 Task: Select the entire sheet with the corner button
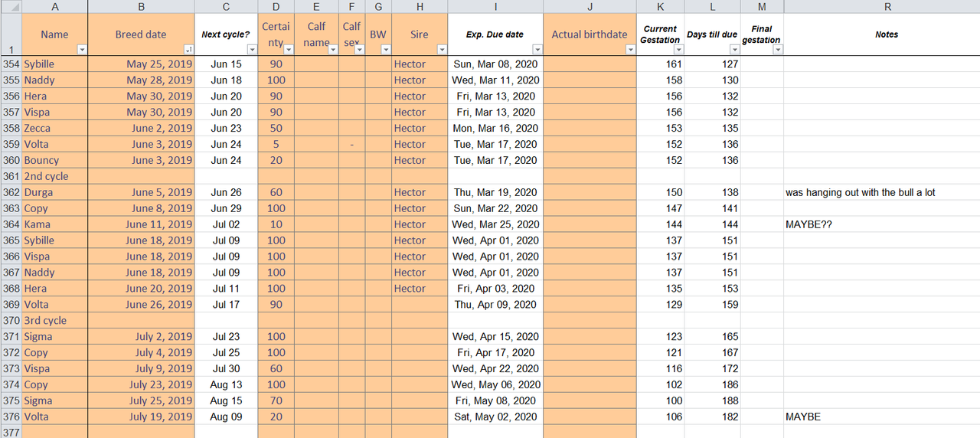[x=11, y=7]
